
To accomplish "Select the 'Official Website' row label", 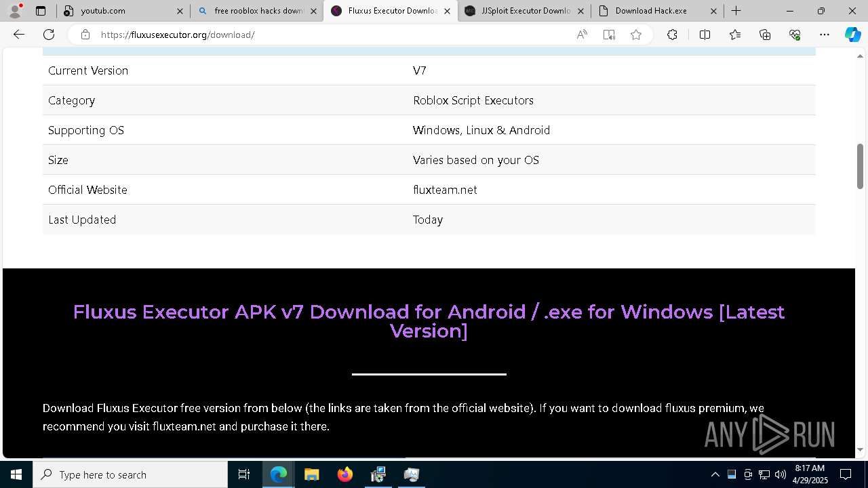I will tap(87, 190).
